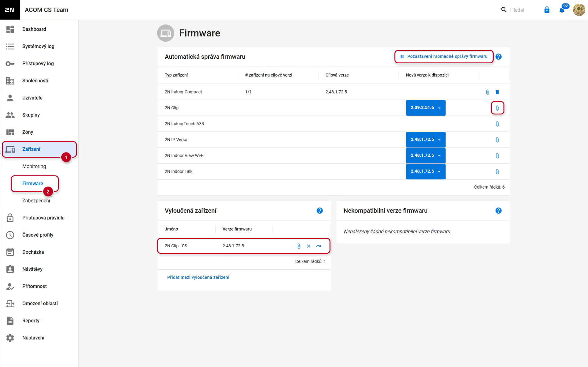Viewport: 588px width, 367px height.
Task: Click the Reporty document icon
Action: pyautogui.click(x=10, y=321)
